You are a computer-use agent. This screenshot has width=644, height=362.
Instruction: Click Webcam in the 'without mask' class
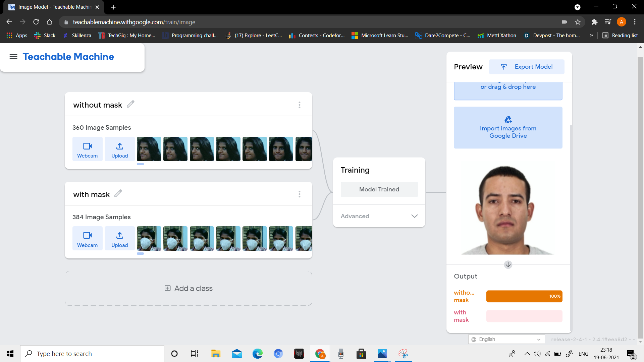point(87,149)
